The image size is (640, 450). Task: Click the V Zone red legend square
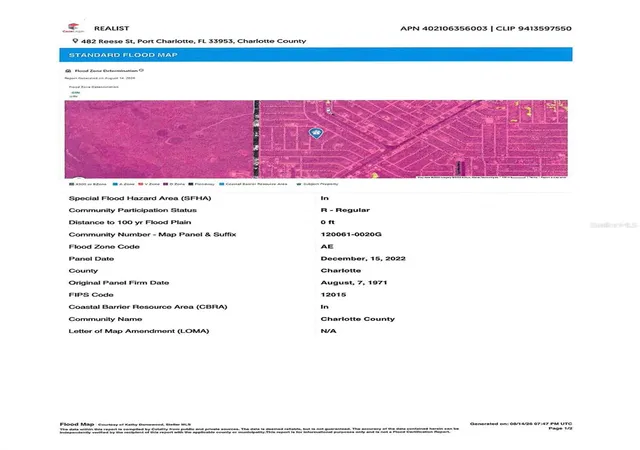[141, 184]
